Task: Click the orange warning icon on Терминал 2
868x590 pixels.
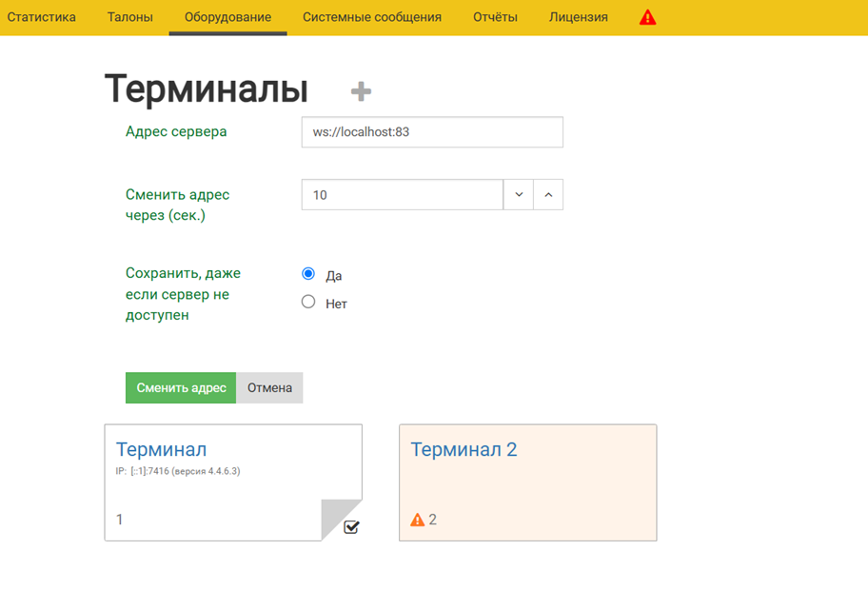Action: [417, 520]
